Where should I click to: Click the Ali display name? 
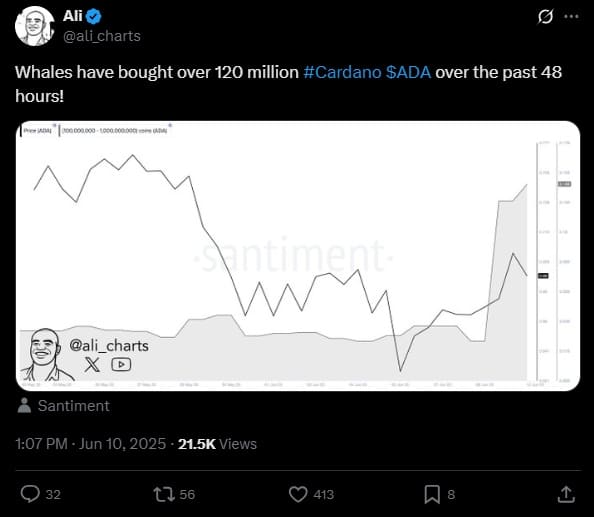click(x=73, y=16)
